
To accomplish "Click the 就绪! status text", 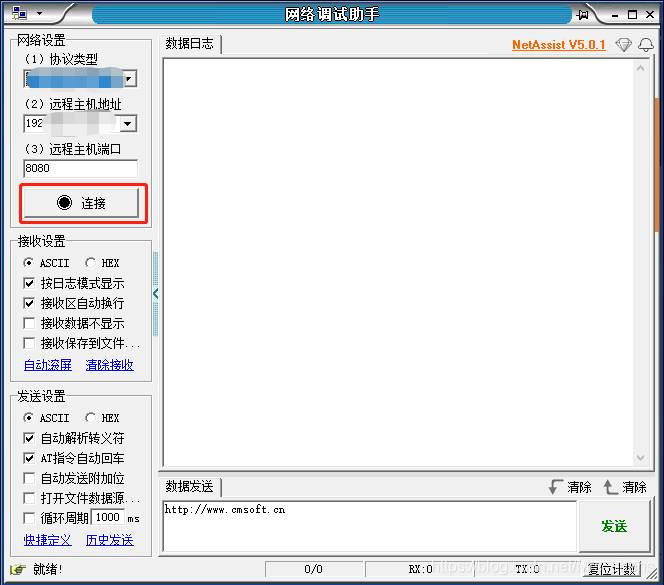I will click(x=48, y=569).
